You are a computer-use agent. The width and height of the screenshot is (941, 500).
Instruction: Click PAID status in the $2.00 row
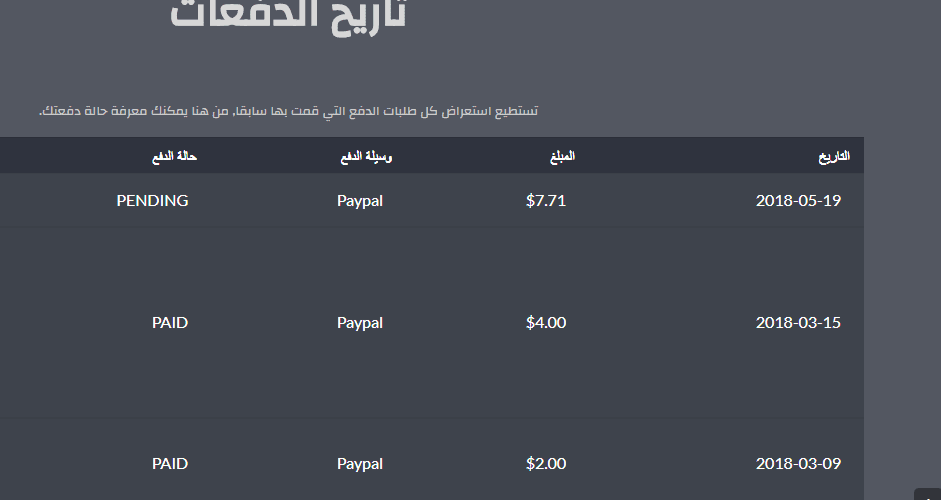pyautogui.click(x=170, y=463)
